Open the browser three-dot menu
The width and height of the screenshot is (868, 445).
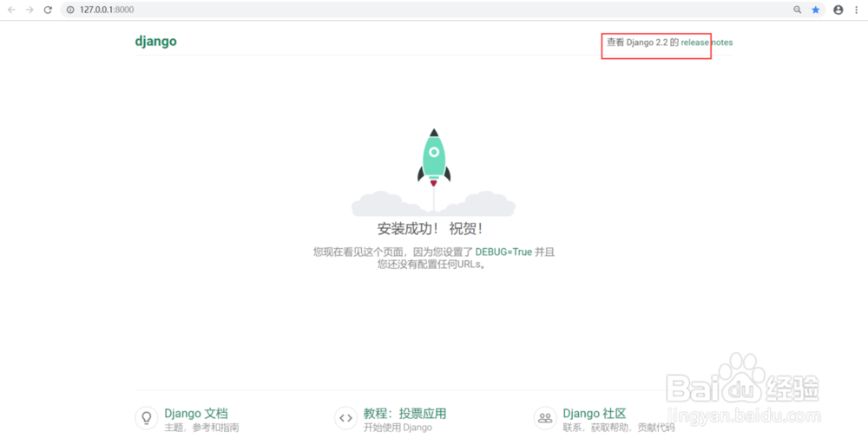857,10
